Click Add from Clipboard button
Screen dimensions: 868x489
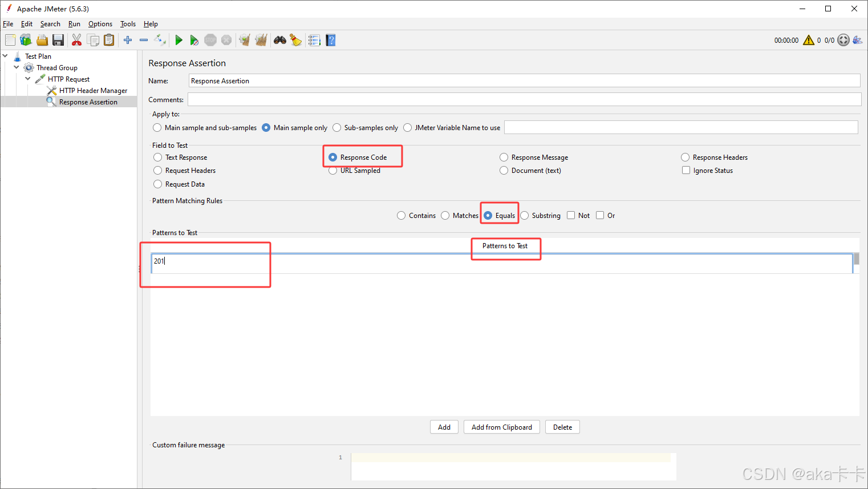coord(502,427)
